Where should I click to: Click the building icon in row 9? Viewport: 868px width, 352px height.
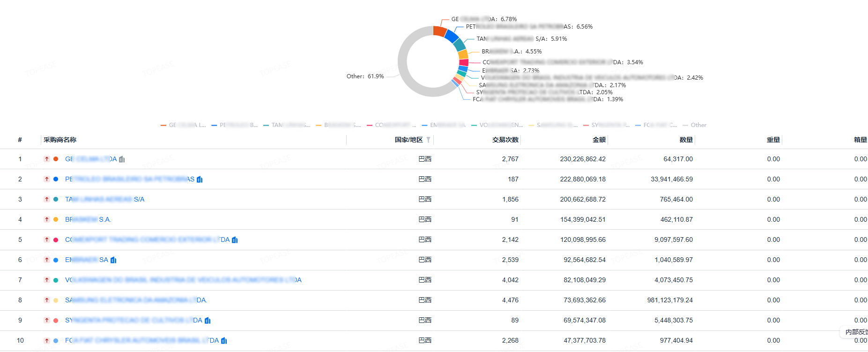208,321
